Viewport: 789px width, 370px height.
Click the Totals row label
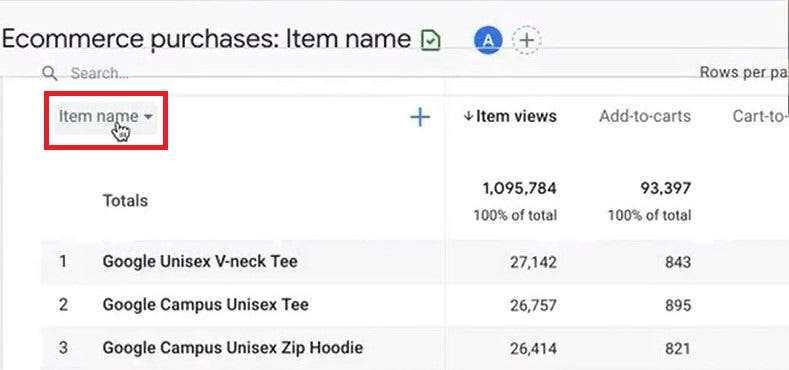125,201
